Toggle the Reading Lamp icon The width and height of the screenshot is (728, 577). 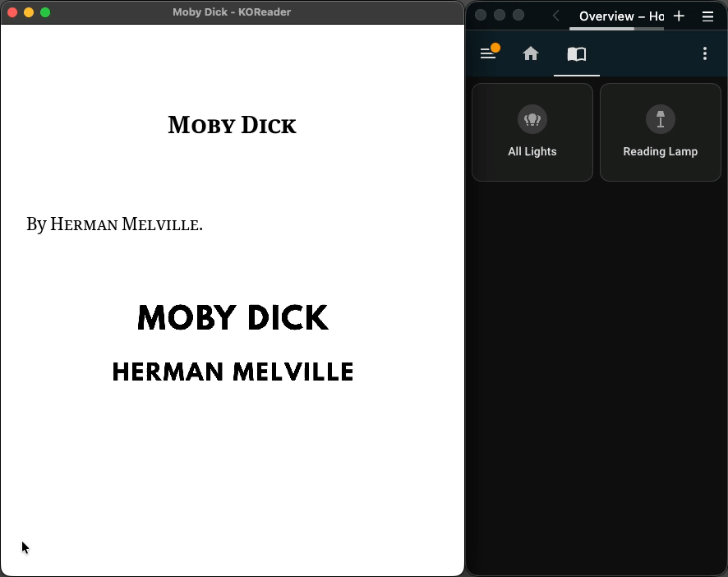click(661, 119)
